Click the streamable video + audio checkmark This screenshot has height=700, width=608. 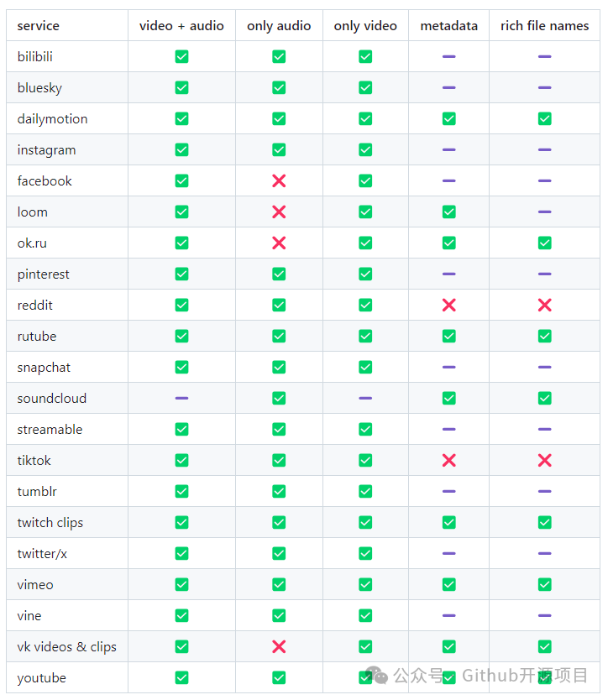[x=181, y=430]
